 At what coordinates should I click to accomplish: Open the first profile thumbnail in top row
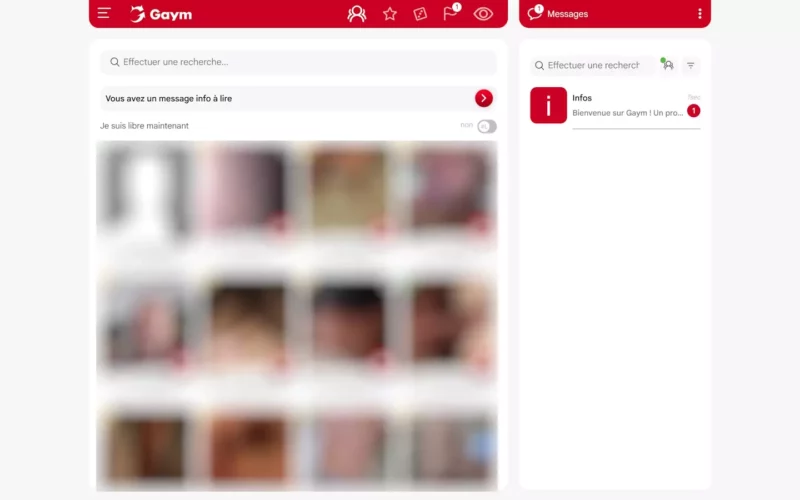[x=146, y=191]
